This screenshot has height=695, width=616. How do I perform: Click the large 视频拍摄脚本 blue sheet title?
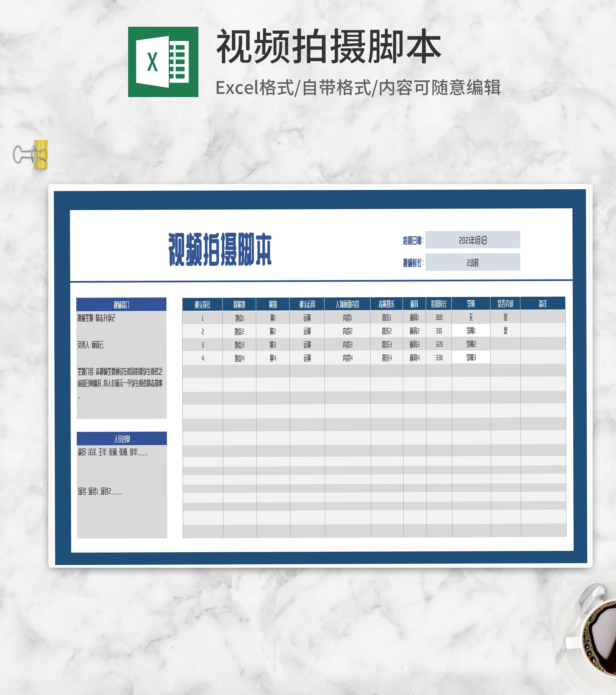coord(220,249)
